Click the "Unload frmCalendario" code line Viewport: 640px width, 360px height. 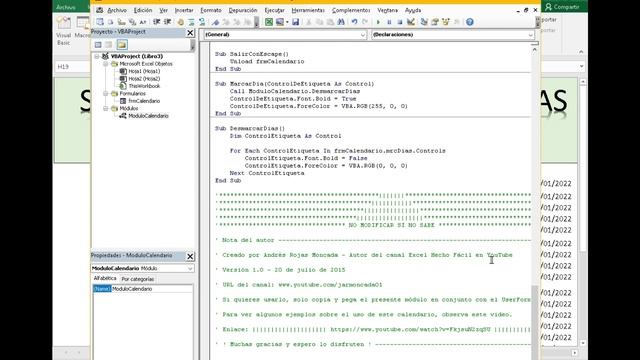coord(267,61)
